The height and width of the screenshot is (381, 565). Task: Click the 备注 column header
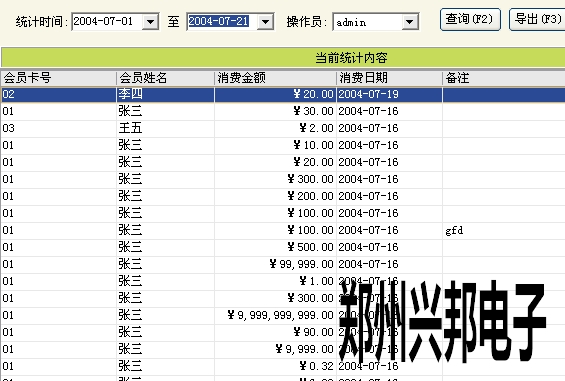[x=504, y=78]
